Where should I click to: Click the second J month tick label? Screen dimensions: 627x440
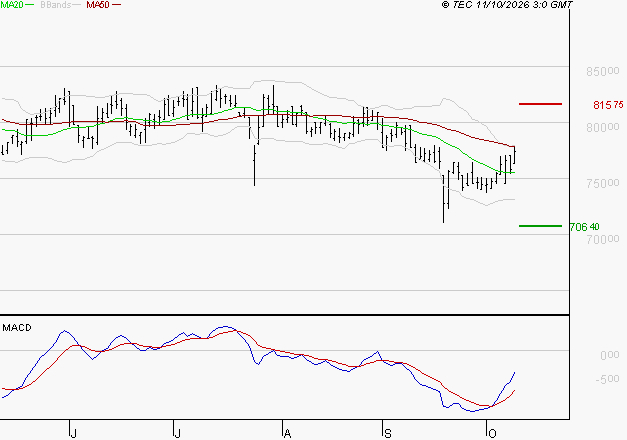178,433
